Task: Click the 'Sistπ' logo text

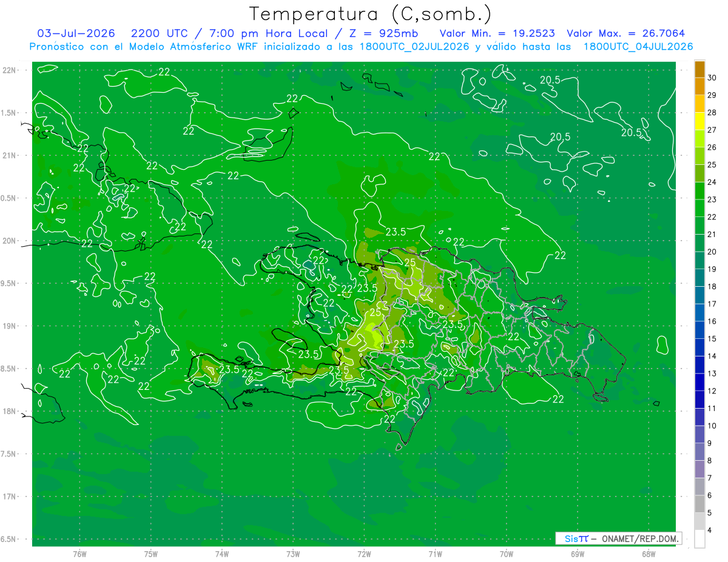Action: click(576, 538)
